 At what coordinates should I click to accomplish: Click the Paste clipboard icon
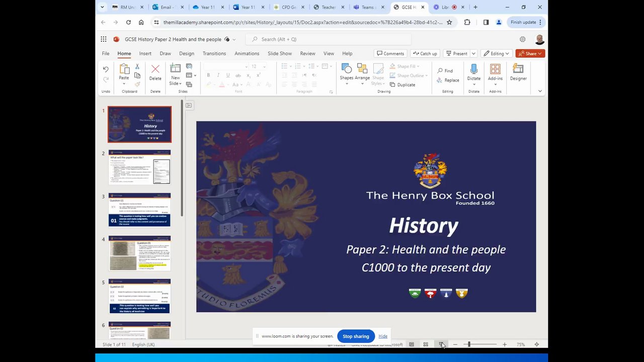[x=124, y=69]
